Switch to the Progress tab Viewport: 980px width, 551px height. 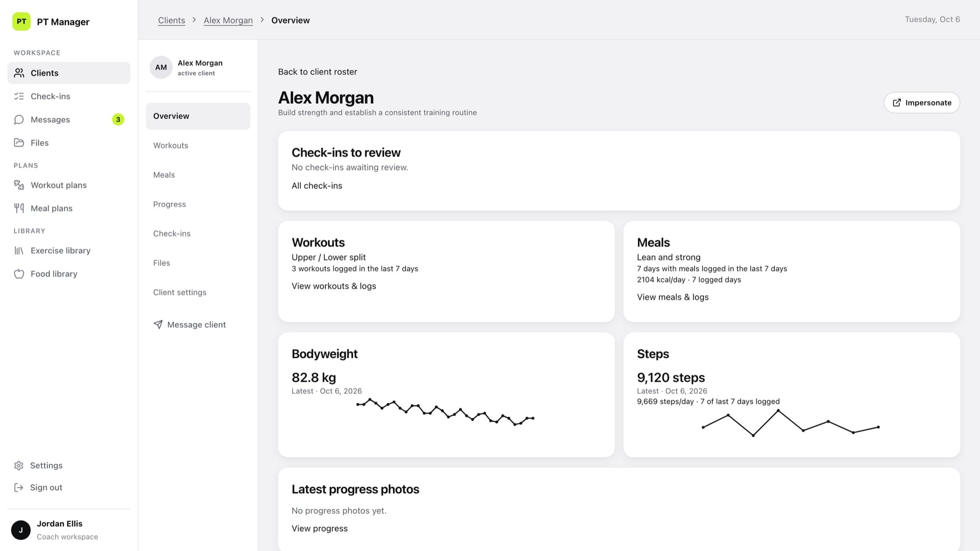click(x=198, y=204)
